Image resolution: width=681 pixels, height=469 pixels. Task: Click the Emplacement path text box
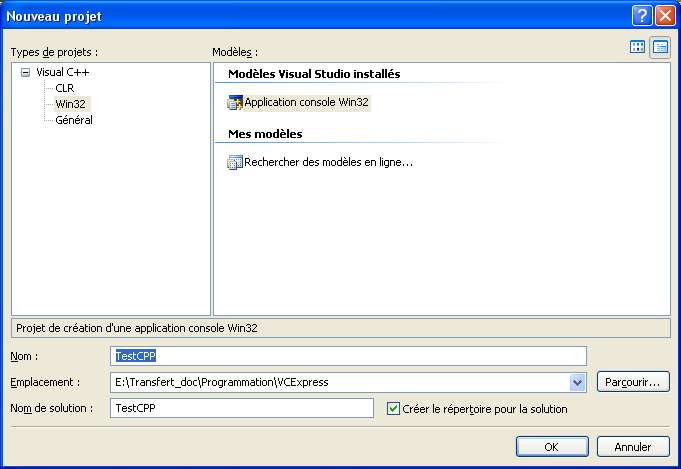[338, 382]
